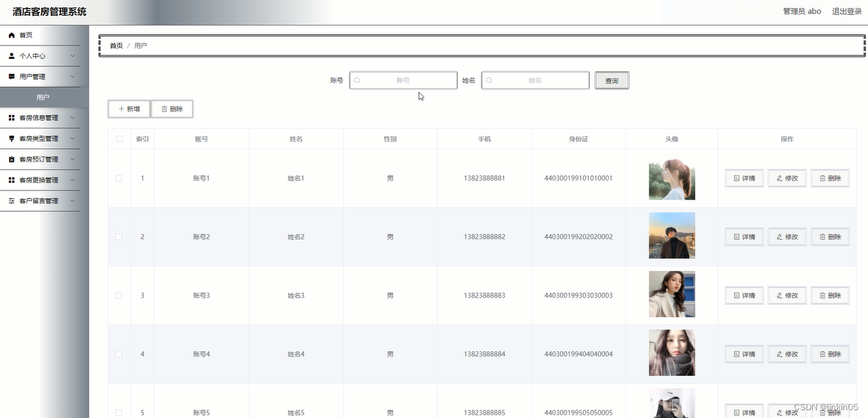Click the grid icon beside 客房更换管理

coord(12,180)
